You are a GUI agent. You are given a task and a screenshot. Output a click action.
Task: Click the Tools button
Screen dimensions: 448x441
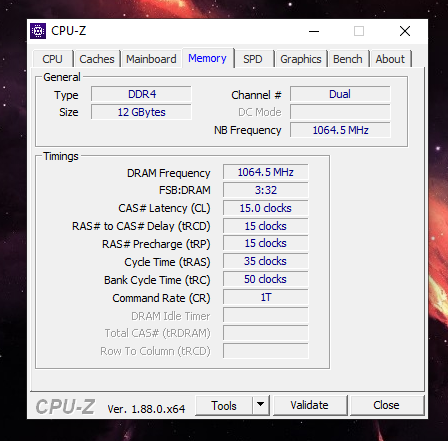pyautogui.click(x=224, y=405)
